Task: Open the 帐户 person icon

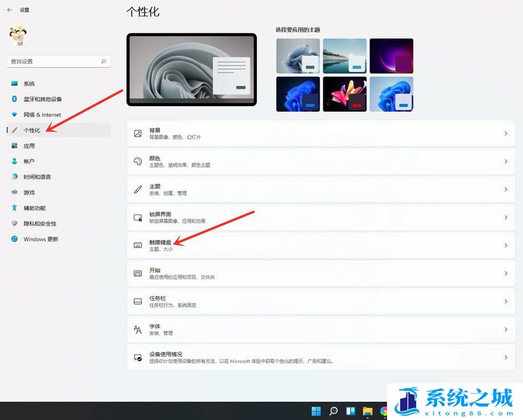Action: click(14, 161)
